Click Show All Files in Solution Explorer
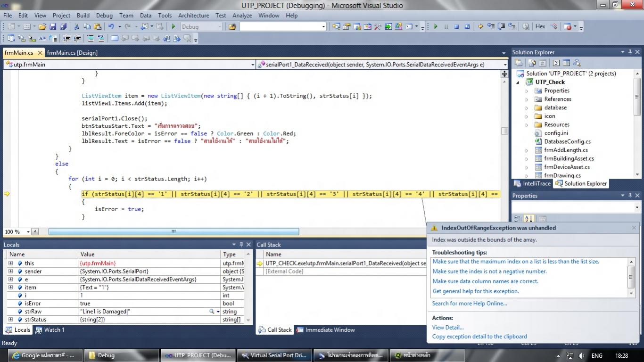 532,63
